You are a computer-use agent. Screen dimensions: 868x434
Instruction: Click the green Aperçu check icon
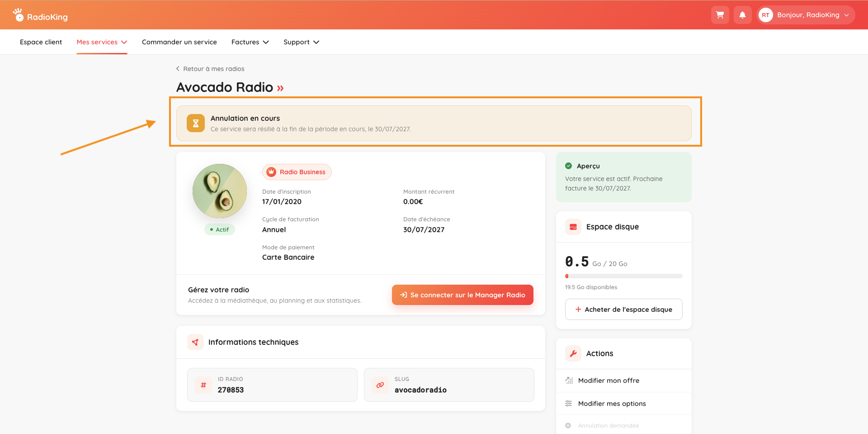[569, 166]
